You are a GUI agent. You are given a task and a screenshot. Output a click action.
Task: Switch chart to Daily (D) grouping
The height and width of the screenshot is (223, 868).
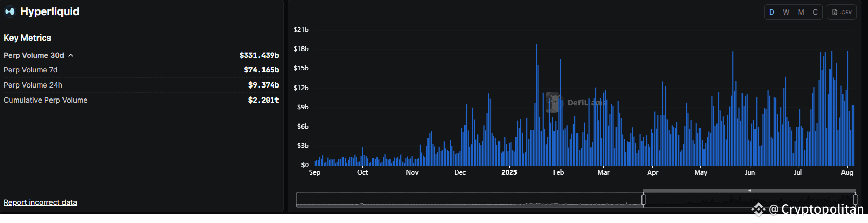[772, 12]
